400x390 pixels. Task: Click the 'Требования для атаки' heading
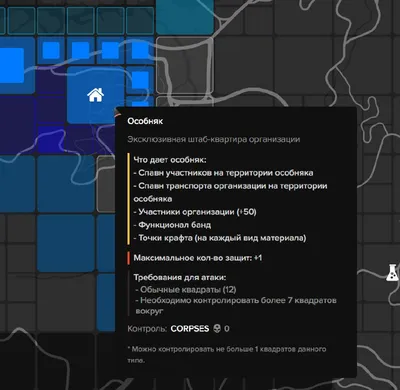180,277
